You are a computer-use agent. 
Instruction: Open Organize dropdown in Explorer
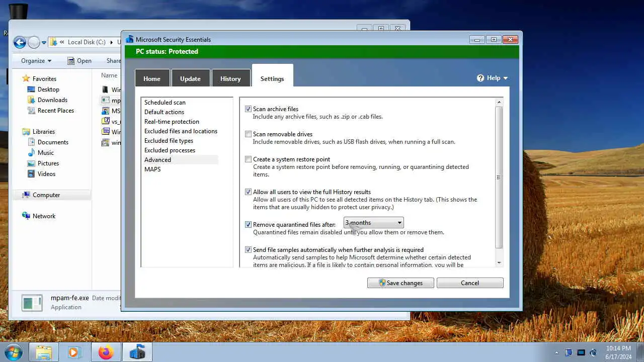pos(36,61)
